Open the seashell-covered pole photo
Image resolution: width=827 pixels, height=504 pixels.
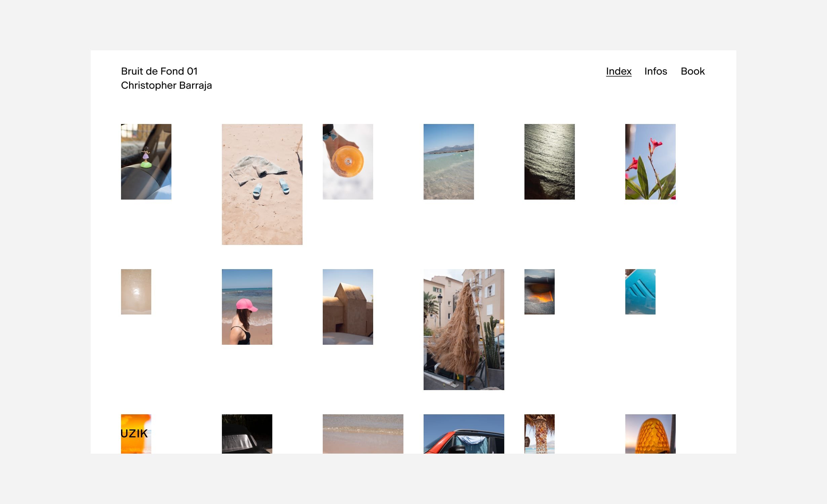coord(540,434)
